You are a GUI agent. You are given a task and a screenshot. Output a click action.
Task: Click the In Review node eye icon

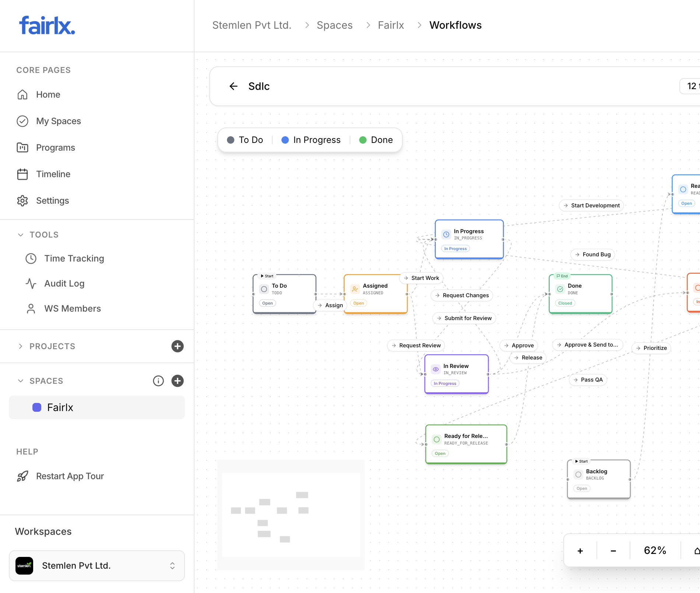click(436, 369)
